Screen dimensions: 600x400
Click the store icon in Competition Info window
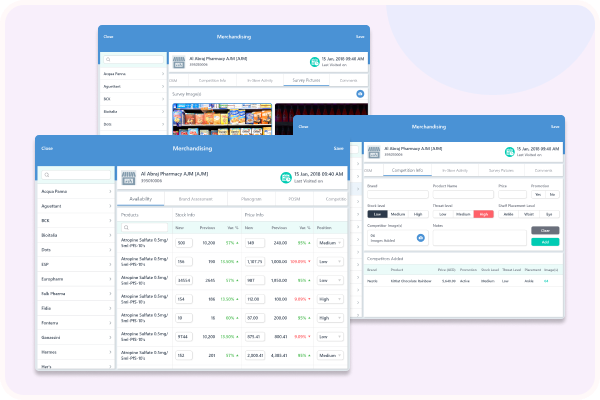(x=375, y=152)
